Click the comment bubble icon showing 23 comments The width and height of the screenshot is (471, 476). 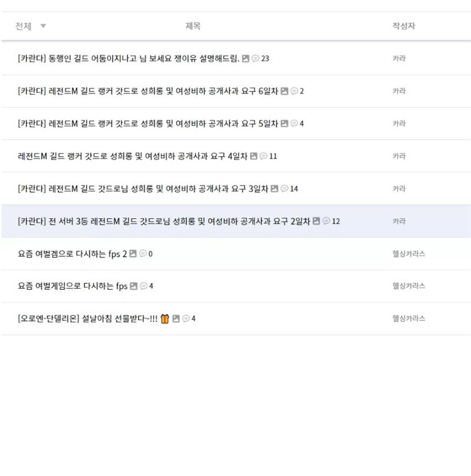[256, 58]
